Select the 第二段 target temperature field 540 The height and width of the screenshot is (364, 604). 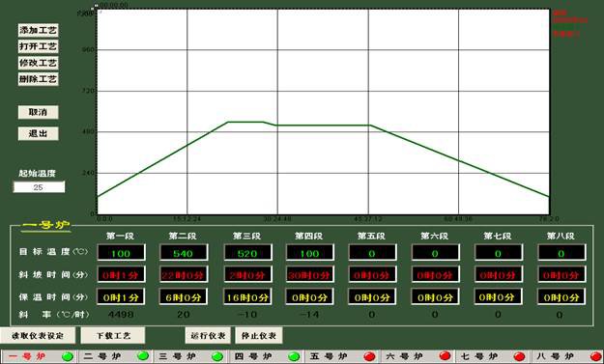(184, 253)
